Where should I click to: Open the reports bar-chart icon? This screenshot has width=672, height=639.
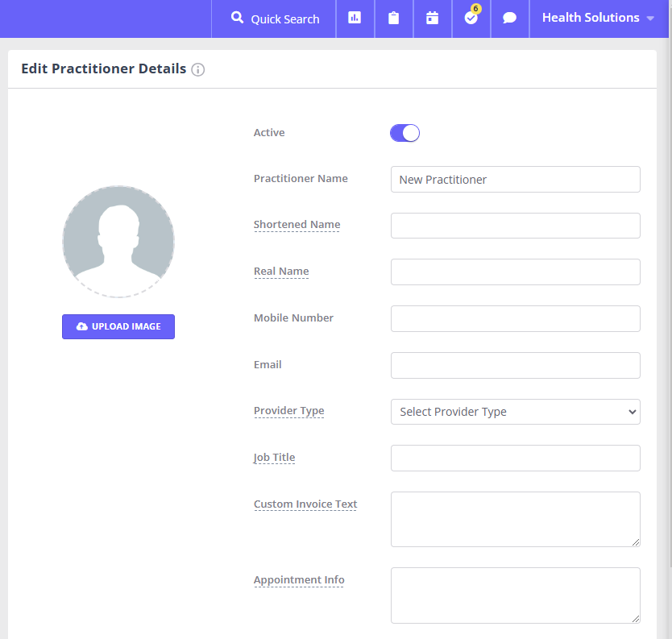355,18
